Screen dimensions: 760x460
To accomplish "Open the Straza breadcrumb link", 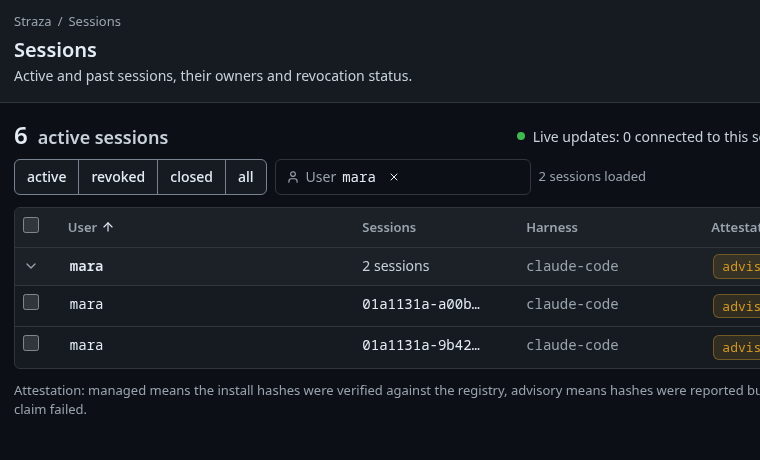I will (x=32, y=22).
